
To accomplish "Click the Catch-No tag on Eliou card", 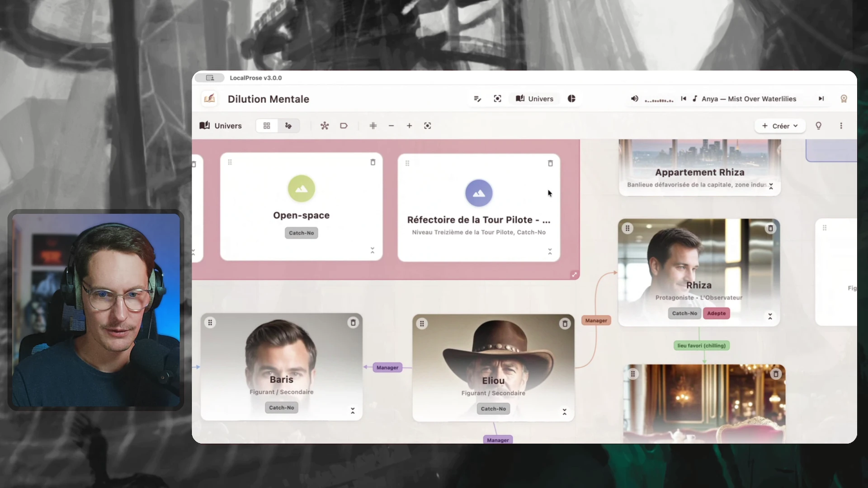I will point(493,408).
